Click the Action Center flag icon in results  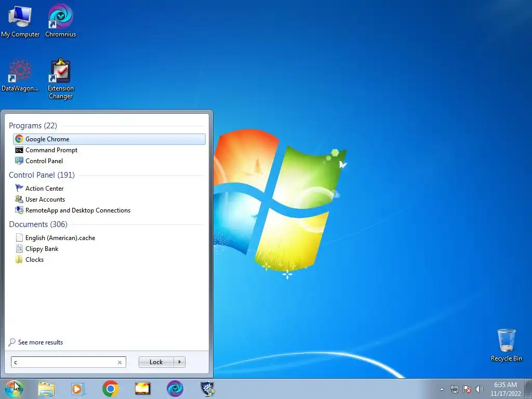pos(19,188)
